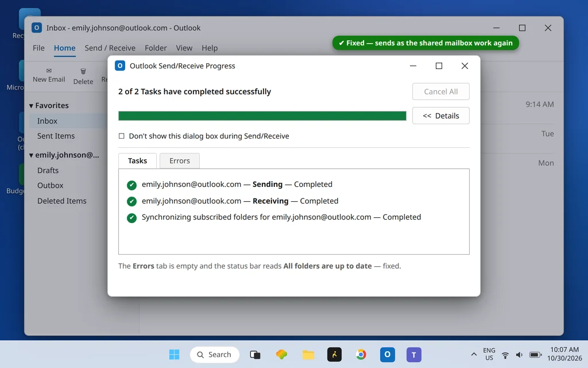Open the Deleted Items folder
Viewport: 588px width, 368px height.
(x=62, y=201)
